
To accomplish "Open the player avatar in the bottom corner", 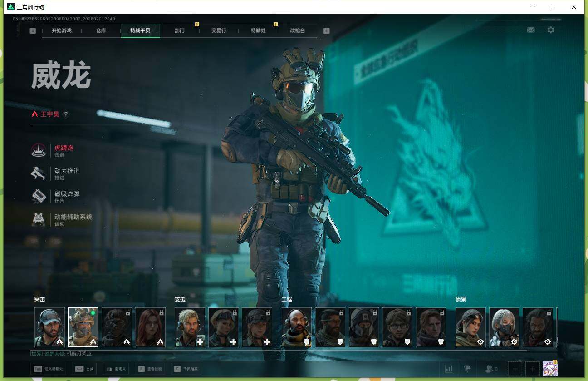I will click(x=550, y=369).
